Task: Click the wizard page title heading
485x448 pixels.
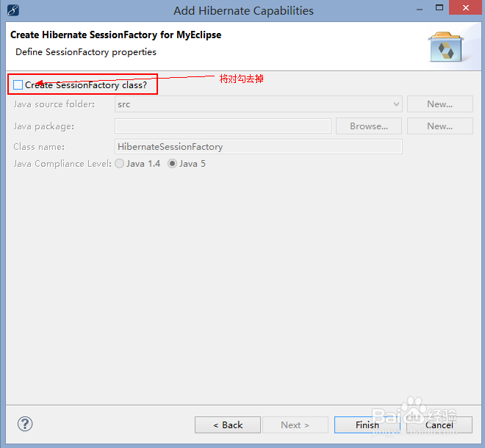Action: pos(115,35)
